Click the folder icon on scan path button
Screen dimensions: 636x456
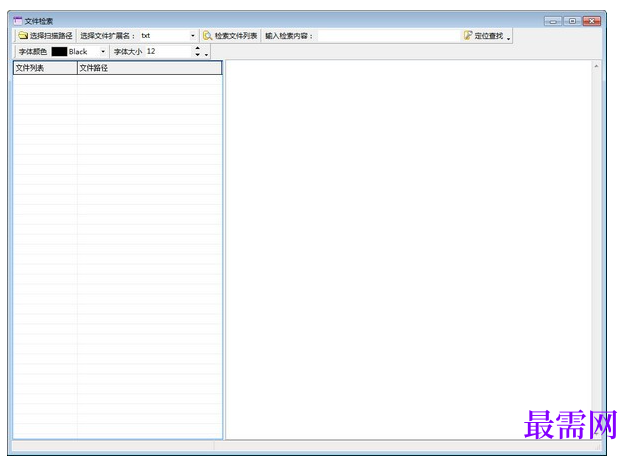tap(23, 36)
